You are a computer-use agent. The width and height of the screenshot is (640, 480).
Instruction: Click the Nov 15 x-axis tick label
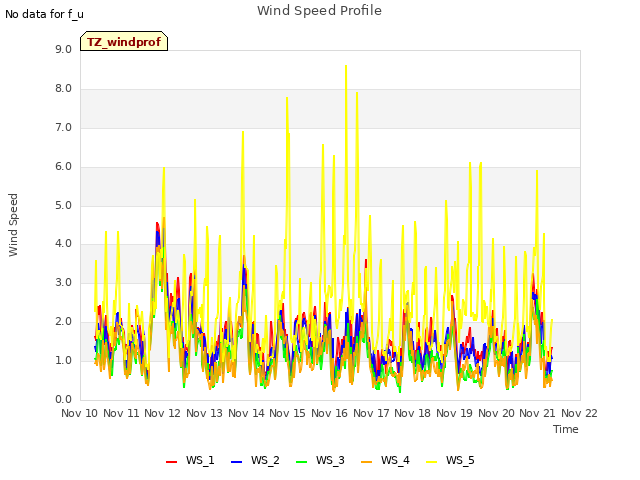pos(287,413)
